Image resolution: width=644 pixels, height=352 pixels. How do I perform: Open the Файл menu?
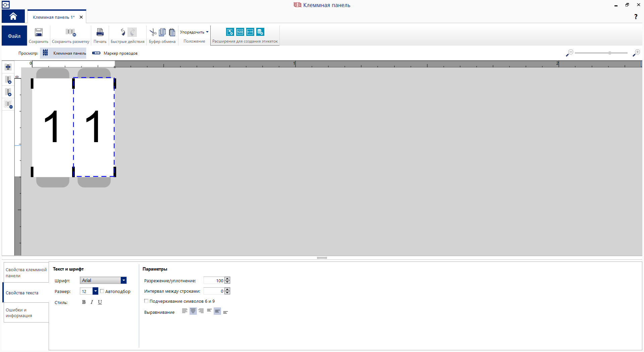pos(14,36)
